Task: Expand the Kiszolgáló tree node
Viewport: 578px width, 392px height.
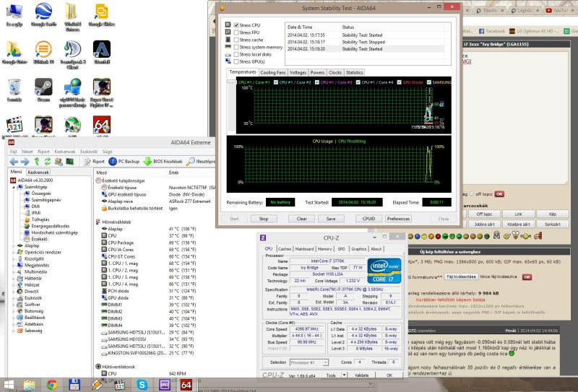Action: point(14,258)
